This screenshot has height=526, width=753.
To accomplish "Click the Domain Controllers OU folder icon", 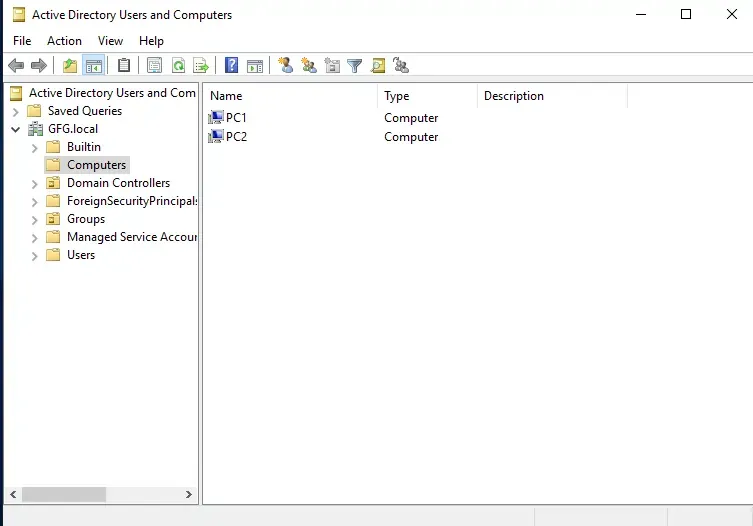I will tap(53, 183).
